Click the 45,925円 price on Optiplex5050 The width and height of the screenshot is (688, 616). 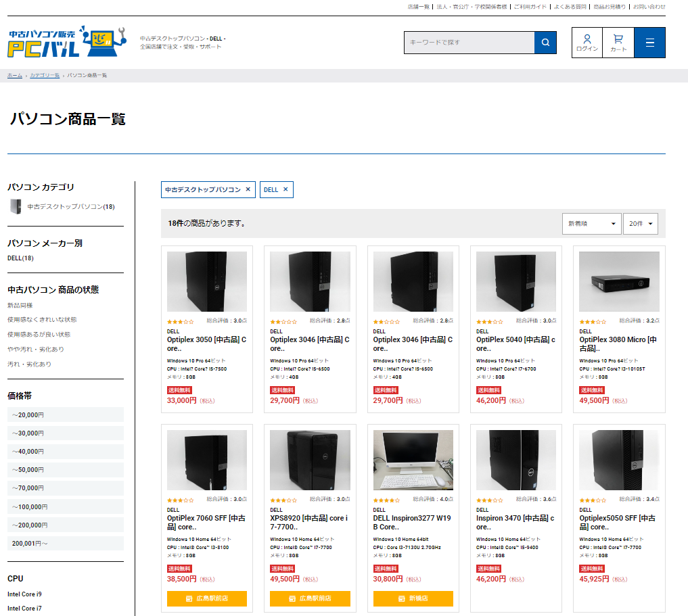[x=594, y=579]
